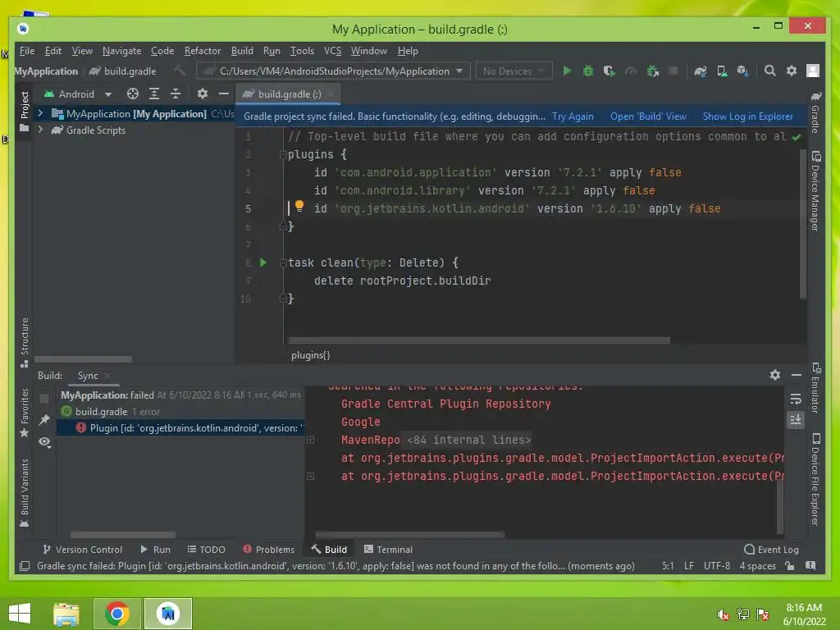The width and height of the screenshot is (840, 630).
Task: Collapse the task clean block fold marker
Action: 283,262
